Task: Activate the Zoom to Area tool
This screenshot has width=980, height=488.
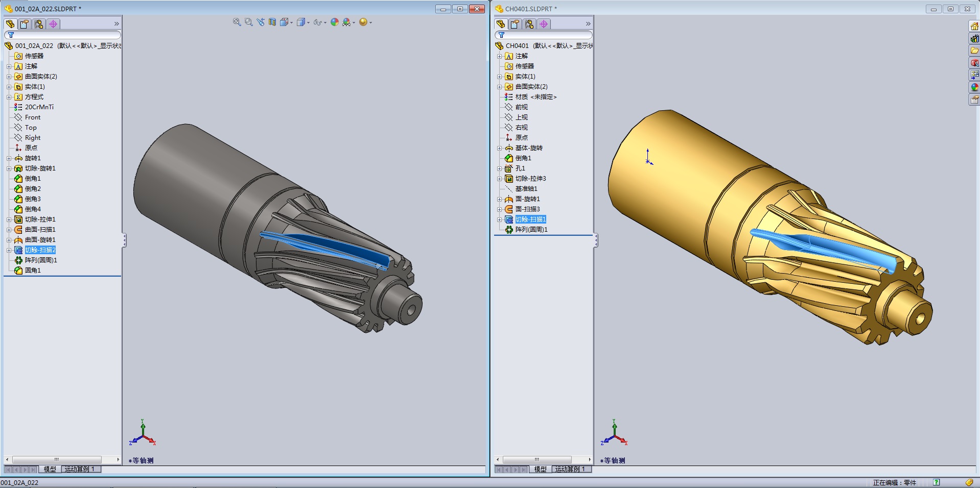Action: pos(248,22)
